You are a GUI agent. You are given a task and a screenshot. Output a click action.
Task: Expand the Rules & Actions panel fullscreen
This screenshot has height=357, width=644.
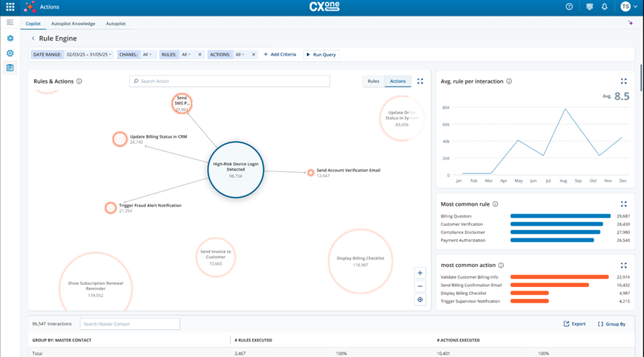420,81
